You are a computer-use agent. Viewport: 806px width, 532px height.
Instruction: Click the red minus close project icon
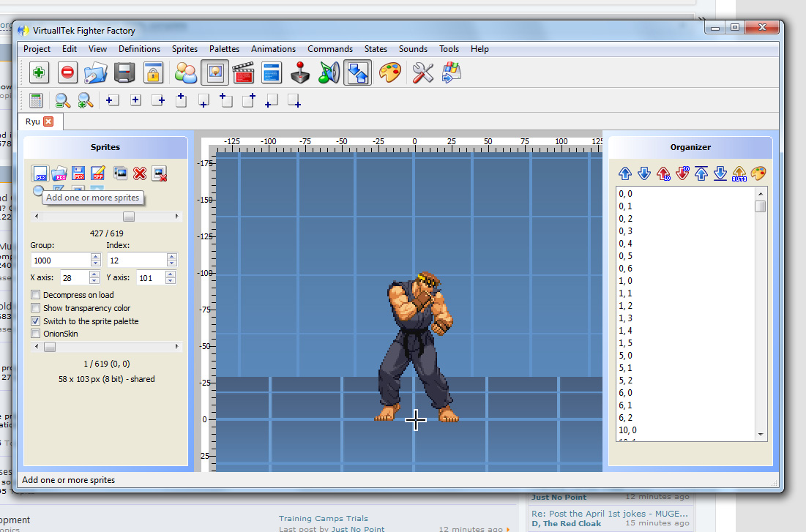(67, 72)
